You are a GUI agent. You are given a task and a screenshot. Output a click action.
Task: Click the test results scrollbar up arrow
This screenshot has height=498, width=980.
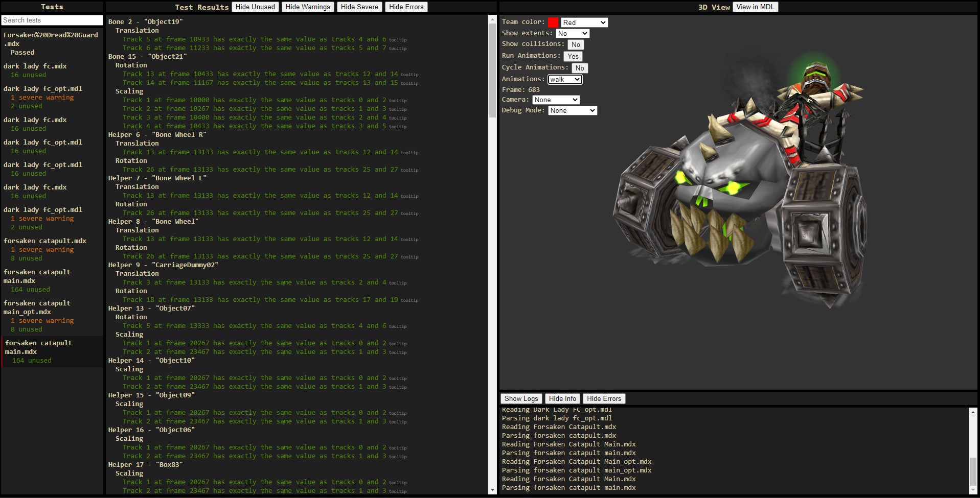pyautogui.click(x=493, y=20)
